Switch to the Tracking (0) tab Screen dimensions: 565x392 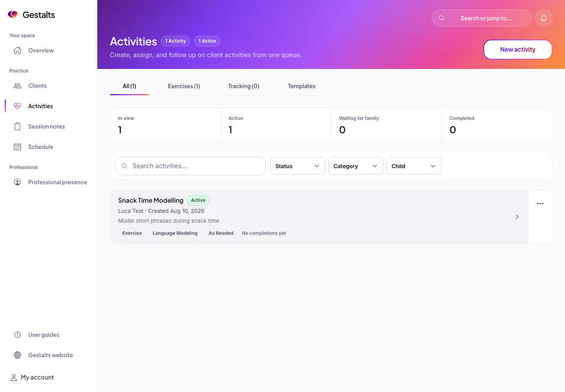(244, 86)
